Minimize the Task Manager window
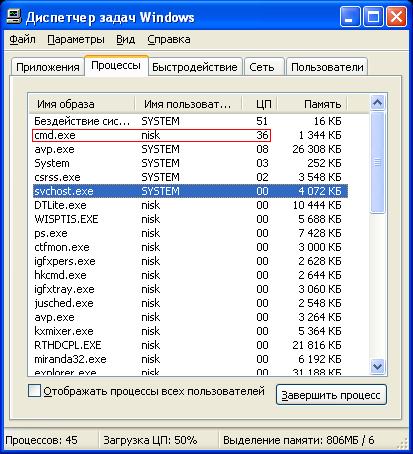Screen dimensions: 413x454 (350, 16)
